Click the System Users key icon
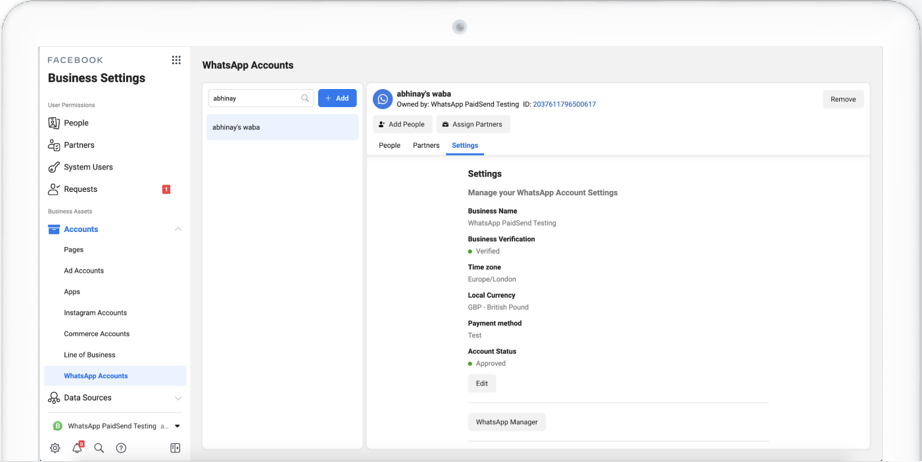Screen dimensions: 922x462 (x=54, y=167)
